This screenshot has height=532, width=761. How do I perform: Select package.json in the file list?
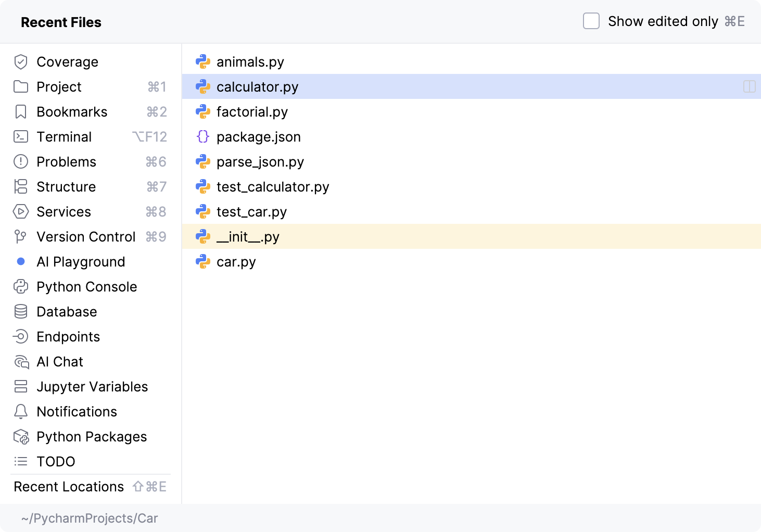[258, 137]
